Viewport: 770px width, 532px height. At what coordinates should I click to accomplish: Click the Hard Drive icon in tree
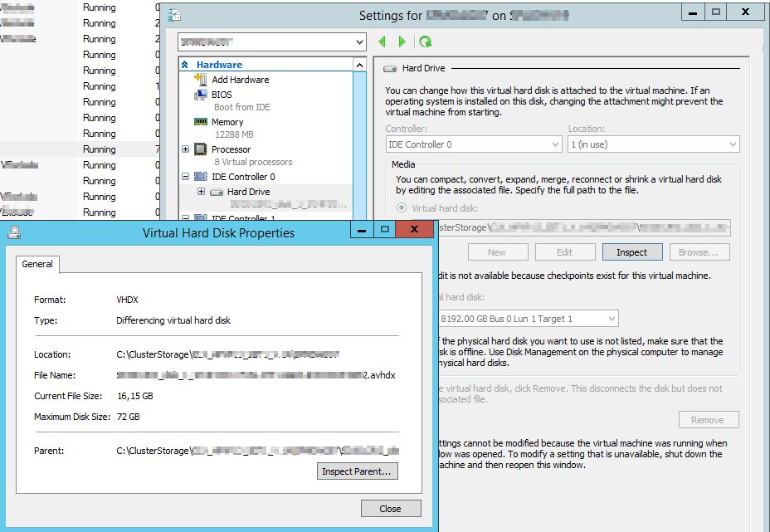(x=217, y=192)
